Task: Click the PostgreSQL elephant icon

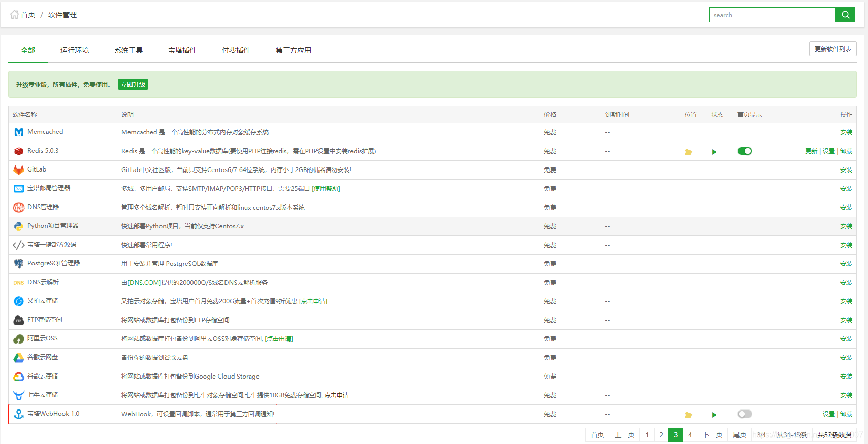Action: coord(19,264)
